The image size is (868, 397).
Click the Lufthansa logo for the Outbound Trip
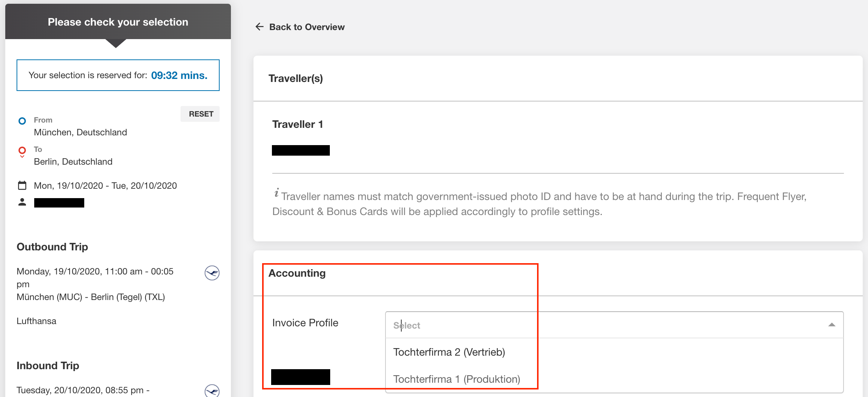pos(212,273)
